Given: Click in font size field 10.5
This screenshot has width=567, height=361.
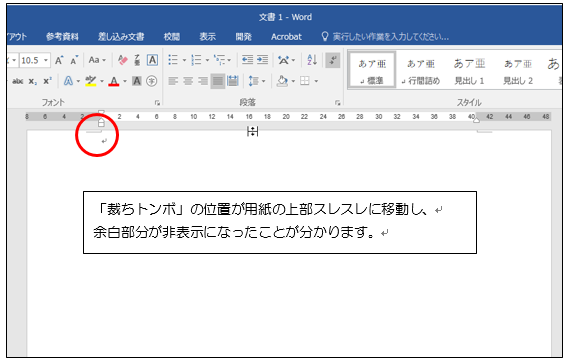Looking at the screenshot, I should [30, 60].
